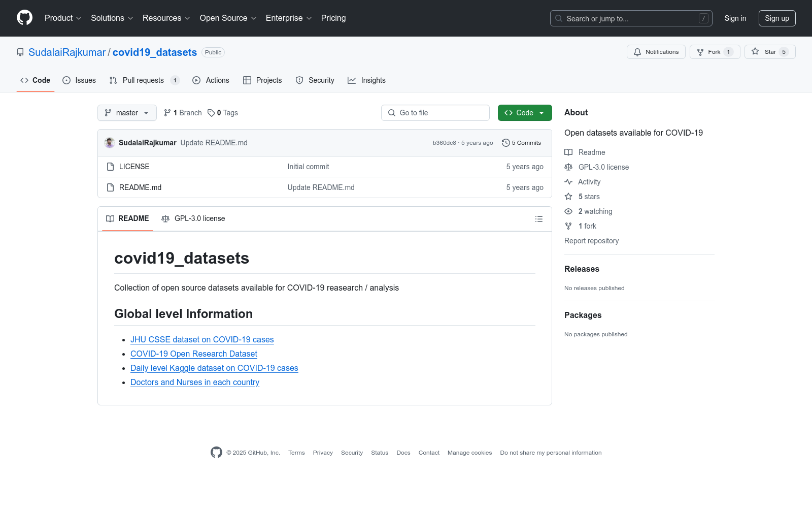Open the README.md file

coord(141,187)
